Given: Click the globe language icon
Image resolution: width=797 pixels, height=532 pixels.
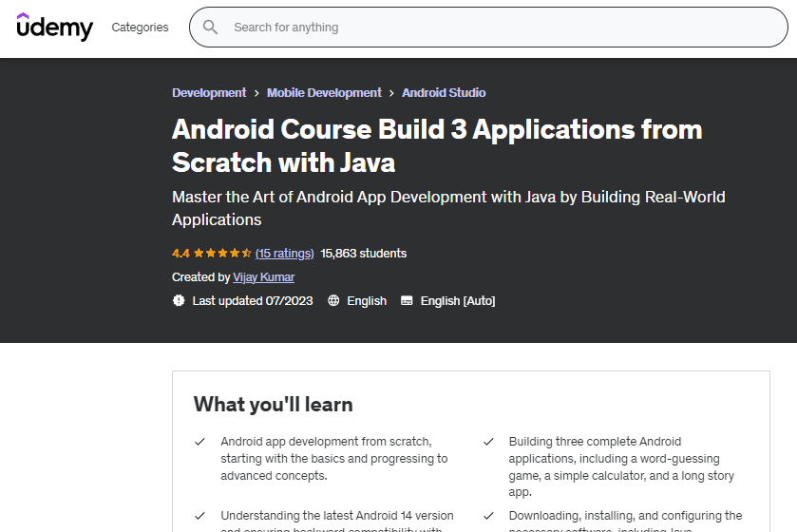Looking at the screenshot, I should coord(333,300).
